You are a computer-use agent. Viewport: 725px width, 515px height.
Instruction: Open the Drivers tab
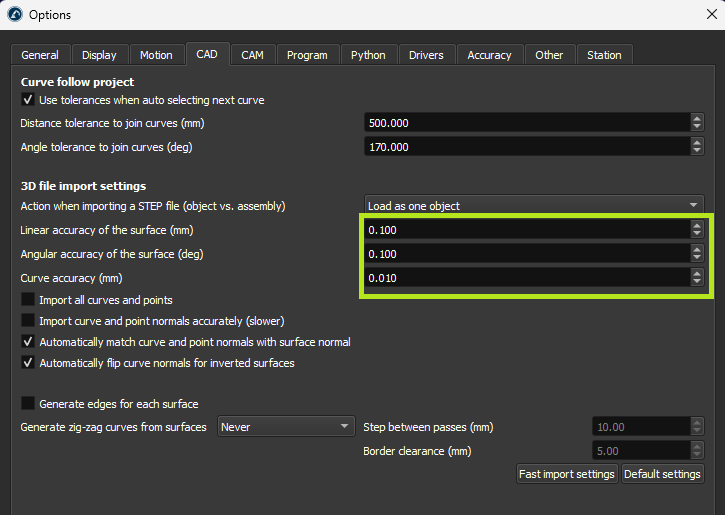(x=426, y=55)
